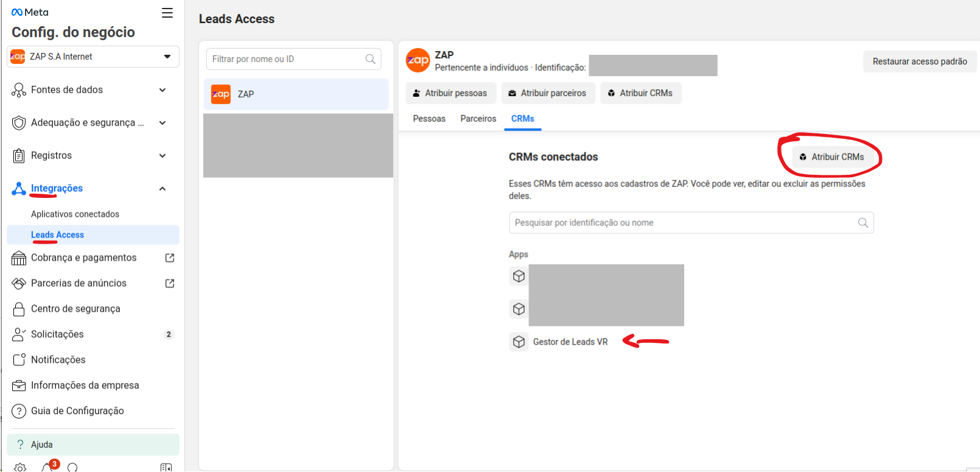980x472 pixels.
Task: Switch to Pessoas tab
Action: pyautogui.click(x=429, y=119)
